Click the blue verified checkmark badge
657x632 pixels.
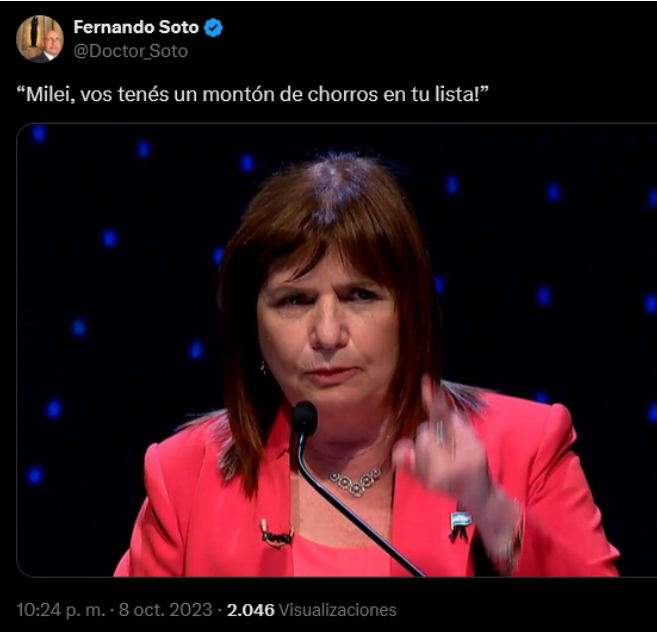pos(213,28)
